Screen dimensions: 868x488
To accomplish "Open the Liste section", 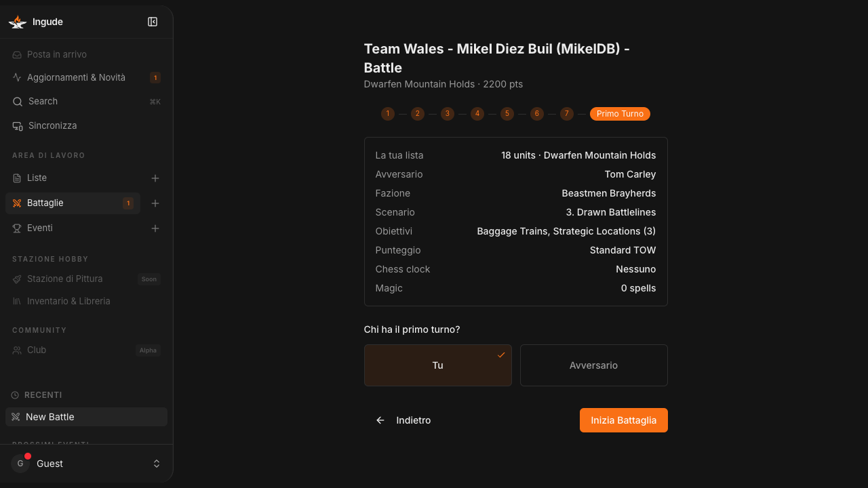I will [x=73, y=178].
